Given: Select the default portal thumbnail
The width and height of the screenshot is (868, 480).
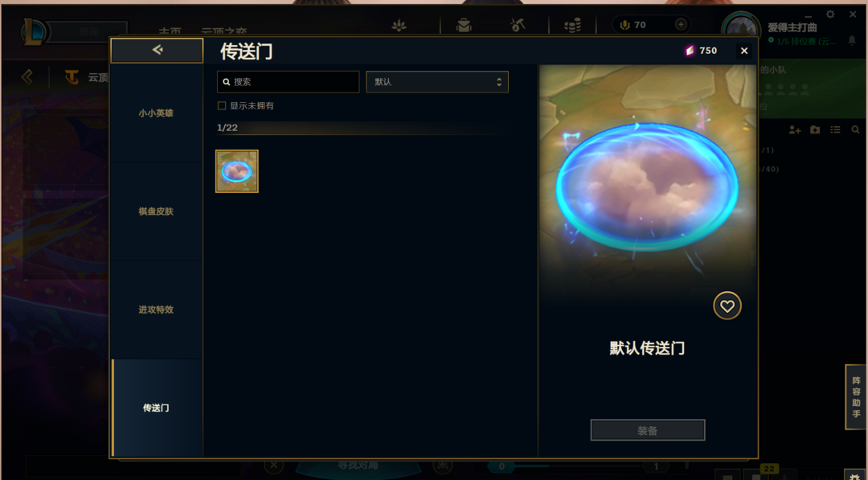Looking at the screenshot, I should [x=237, y=171].
